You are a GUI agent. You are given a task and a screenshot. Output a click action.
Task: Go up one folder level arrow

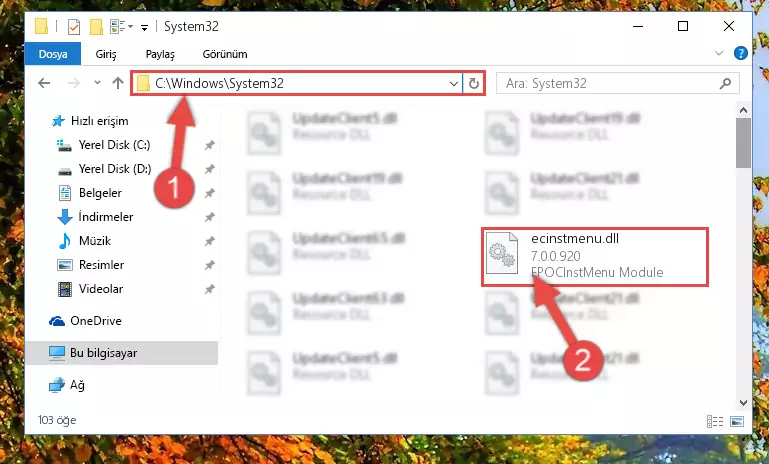click(118, 83)
